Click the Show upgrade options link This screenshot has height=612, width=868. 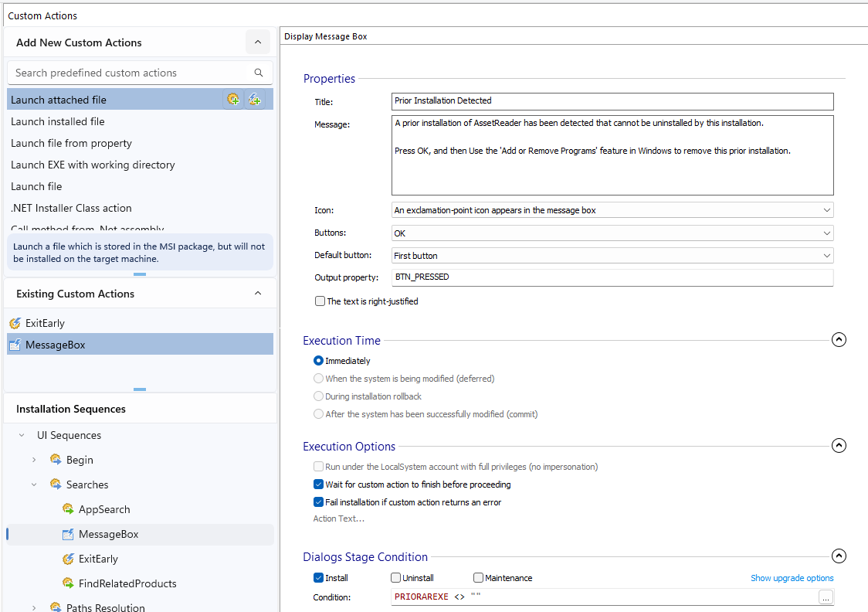792,578
